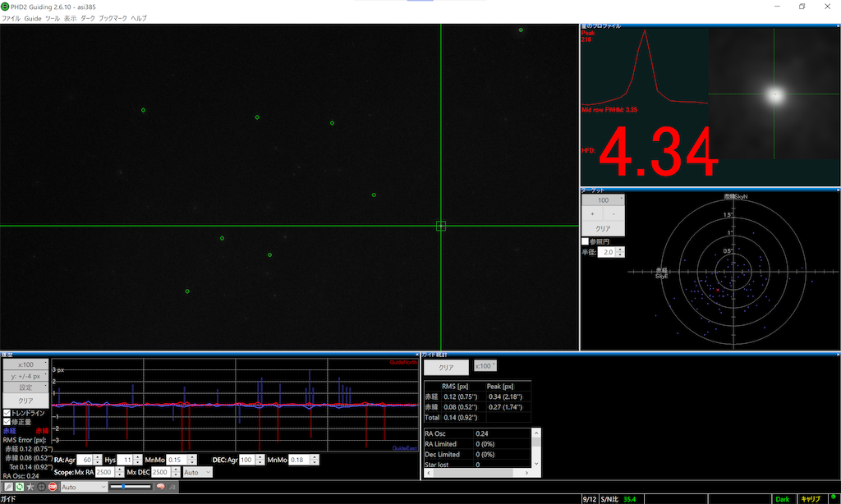The height and width of the screenshot is (504, 841).
Task: Close the target panel
Action: (x=838, y=190)
